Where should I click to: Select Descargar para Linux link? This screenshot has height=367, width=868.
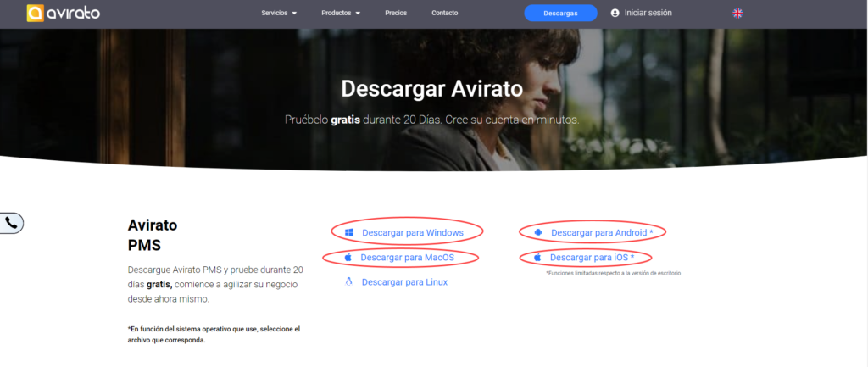[x=404, y=281]
